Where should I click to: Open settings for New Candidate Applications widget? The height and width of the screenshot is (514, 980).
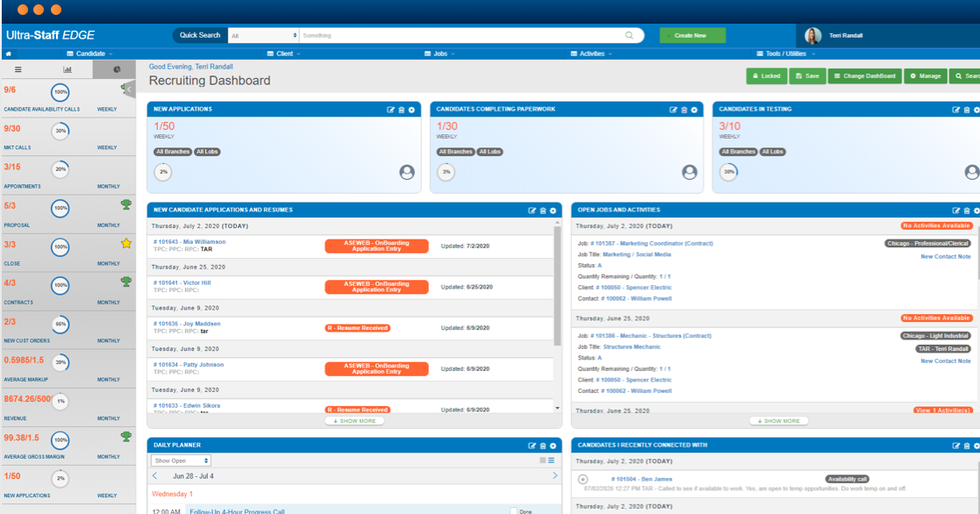click(553, 211)
